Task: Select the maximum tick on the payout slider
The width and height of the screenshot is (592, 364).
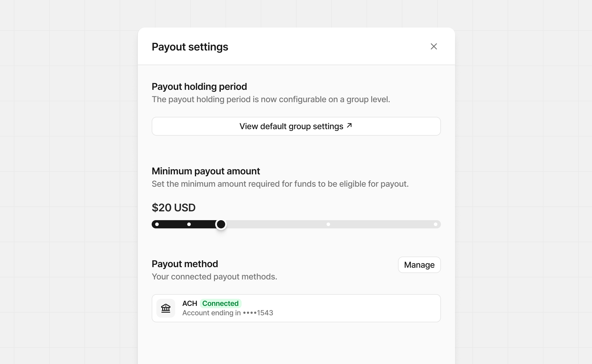Action: (435, 224)
